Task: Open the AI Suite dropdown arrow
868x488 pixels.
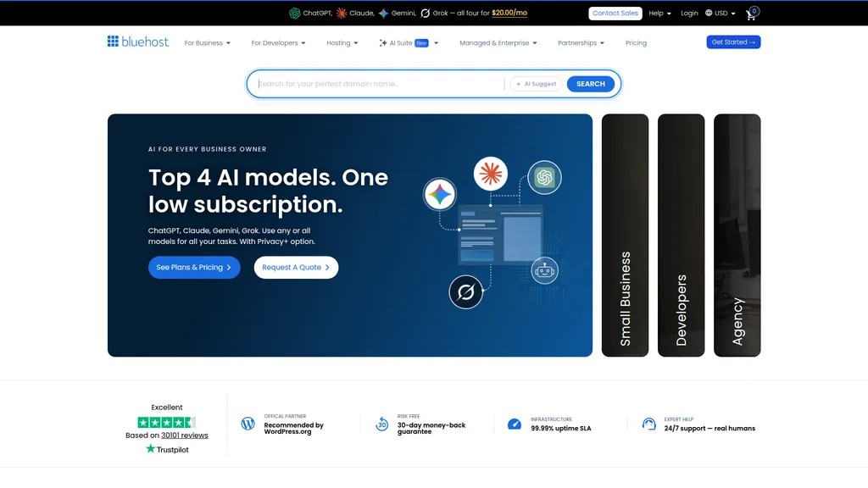Action: (x=437, y=42)
